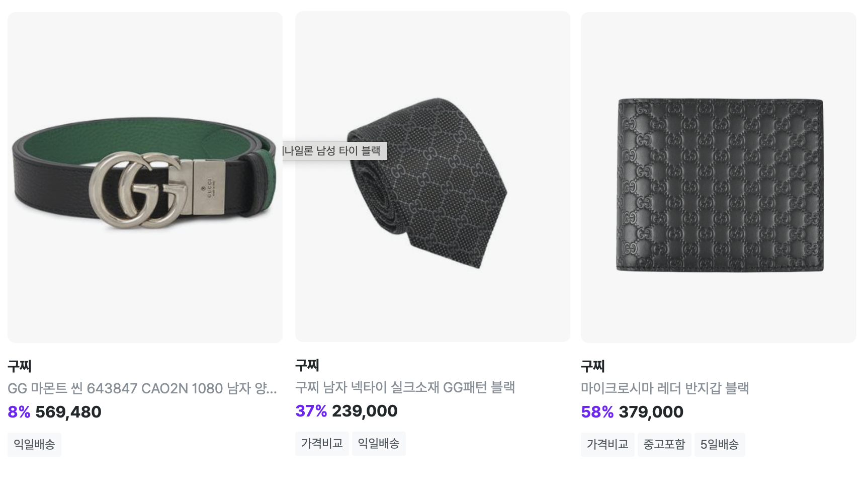This screenshot has height=498, width=868.
Task: Click the 가격비교 tag under the wallet
Action: point(607,445)
